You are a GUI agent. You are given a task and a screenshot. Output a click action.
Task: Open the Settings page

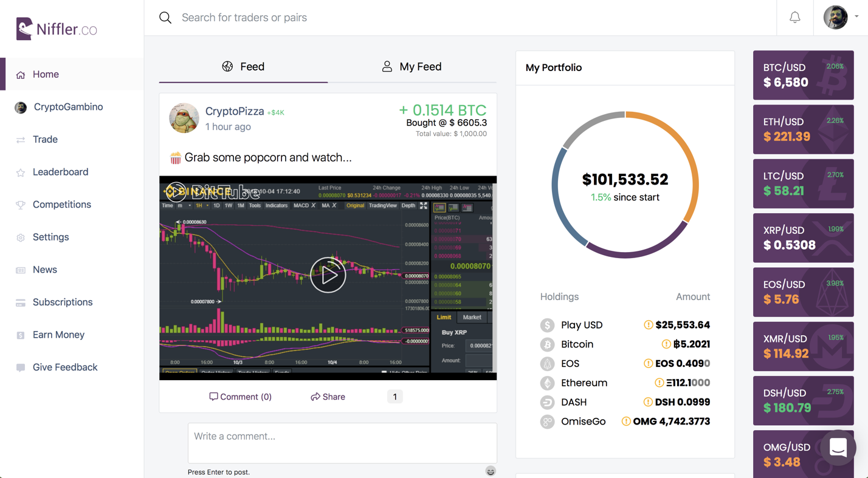click(72, 237)
